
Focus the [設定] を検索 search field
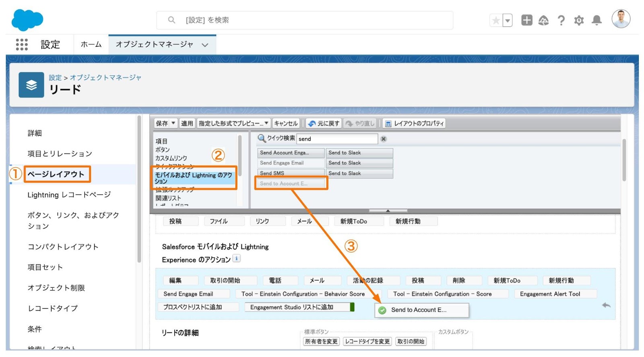305,20
